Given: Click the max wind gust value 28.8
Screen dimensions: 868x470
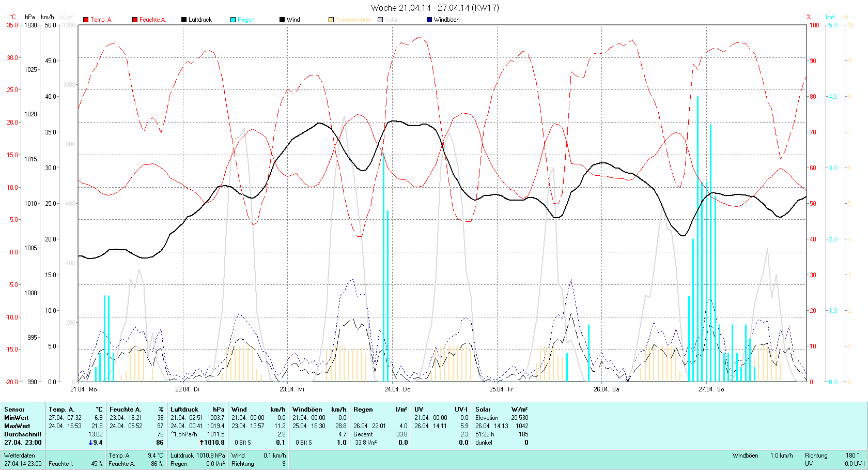Looking at the screenshot, I should pyautogui.click(x=341, y=426).
